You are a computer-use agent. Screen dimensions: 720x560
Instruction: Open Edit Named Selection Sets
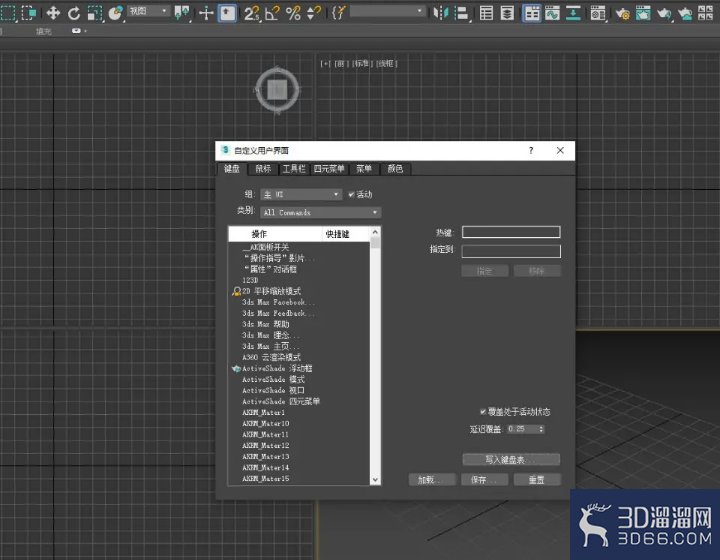pyautogui.click(x=338, y=13)
